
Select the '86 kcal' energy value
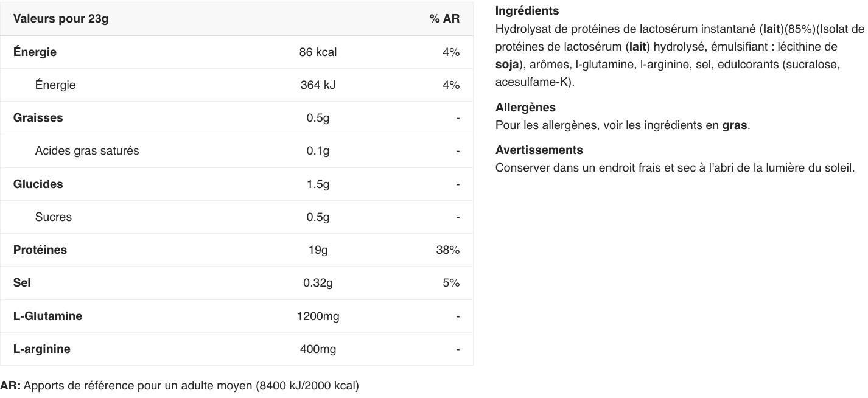[318, 52]
